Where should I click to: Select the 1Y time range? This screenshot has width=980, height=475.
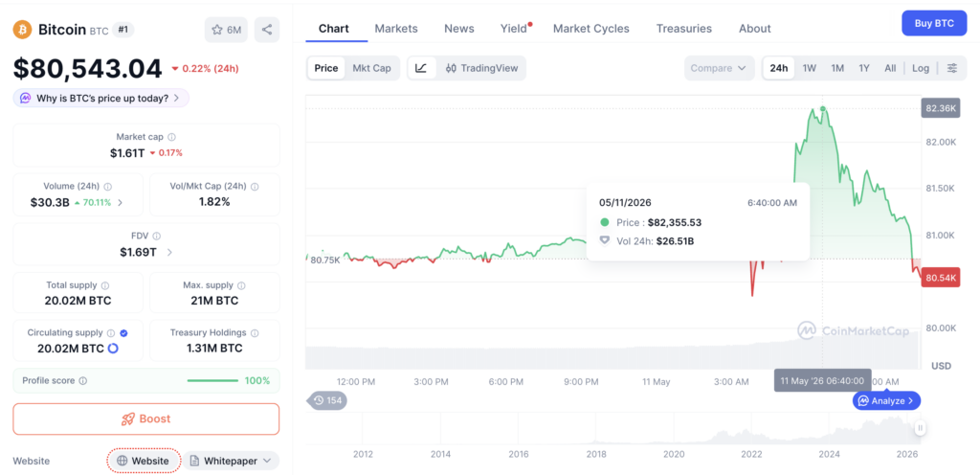coord(864,68)
